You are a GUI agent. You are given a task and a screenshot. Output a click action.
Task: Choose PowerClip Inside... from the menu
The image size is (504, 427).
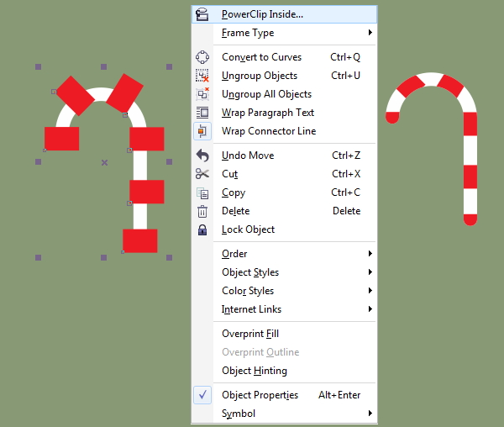(x=284, y=14)
